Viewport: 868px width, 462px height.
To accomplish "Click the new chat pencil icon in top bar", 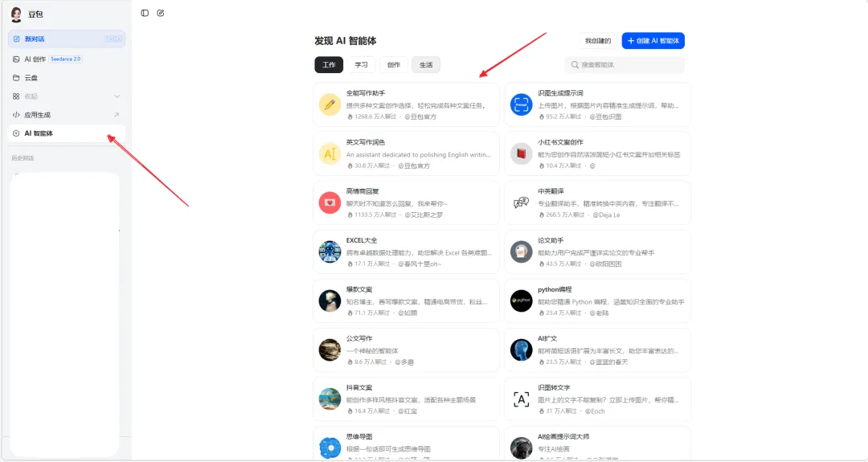I will tap(161, 13).
